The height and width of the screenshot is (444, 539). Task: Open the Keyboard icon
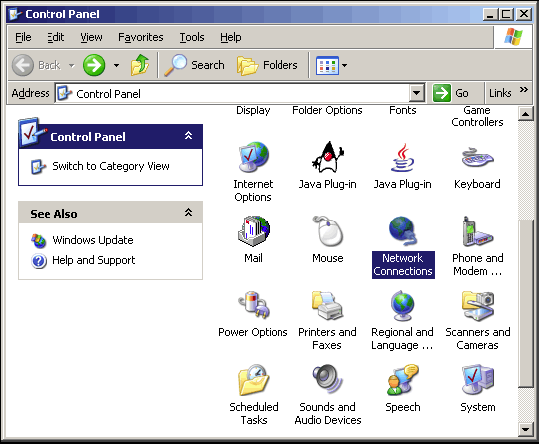pyautogui.click(x=477, y=157)
